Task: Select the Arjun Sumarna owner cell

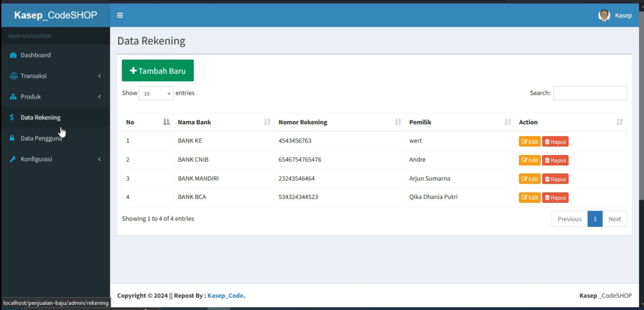Action: 460,179
